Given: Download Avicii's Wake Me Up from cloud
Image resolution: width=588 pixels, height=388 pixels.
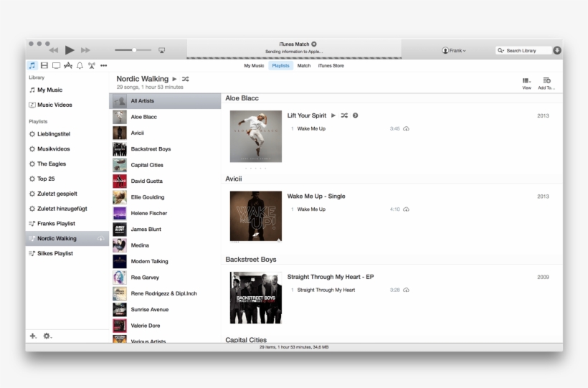Looking at the screenshot, I should pyautogui.click(x=406, y=209).
